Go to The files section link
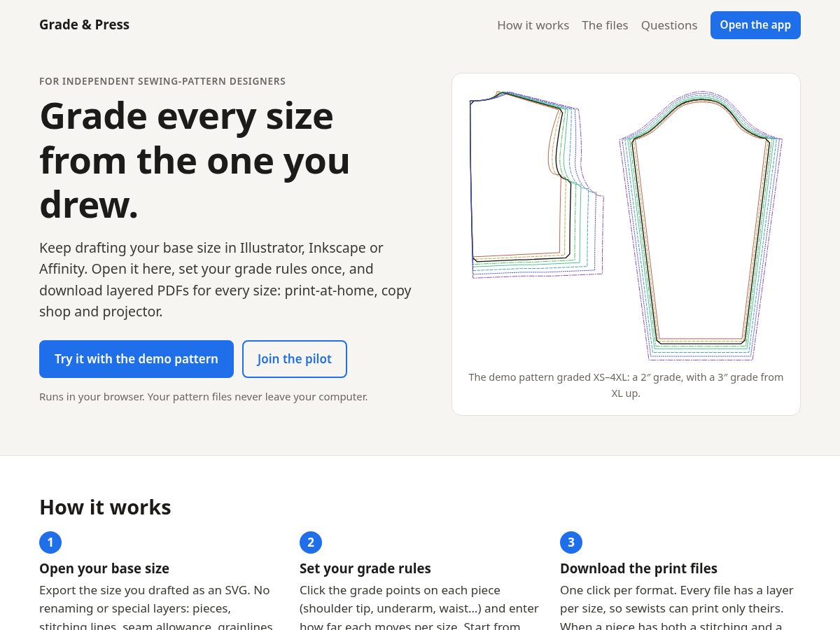Image resolution: width=840 pixels, height=630 pixels. tap(605, 25)
